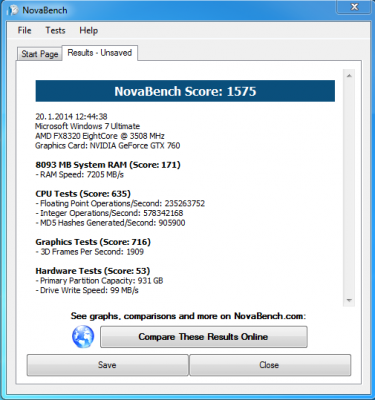The width and height of the screenshot is (375, 400).
Task: Click the Graphics Card: NVIDIA GeForce line
Action: coord(108,146)
